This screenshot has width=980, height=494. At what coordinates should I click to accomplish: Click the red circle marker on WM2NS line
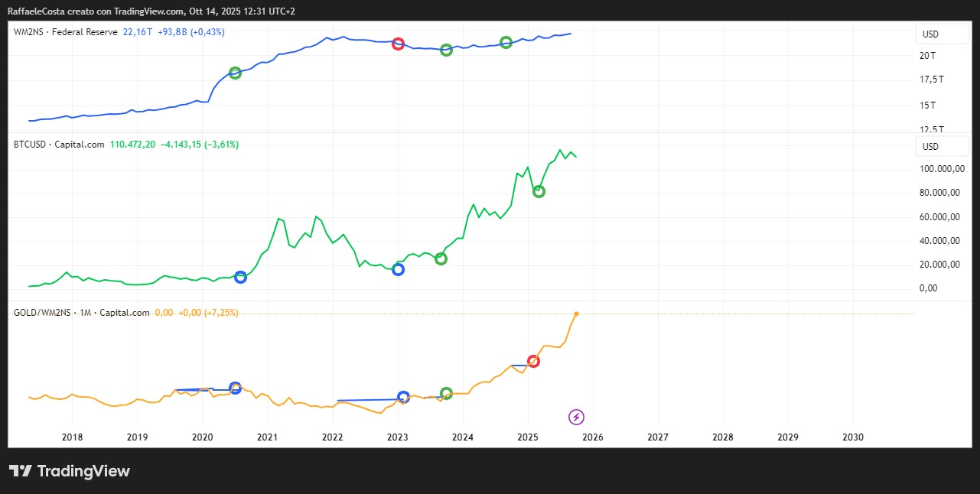pos(398,44)
